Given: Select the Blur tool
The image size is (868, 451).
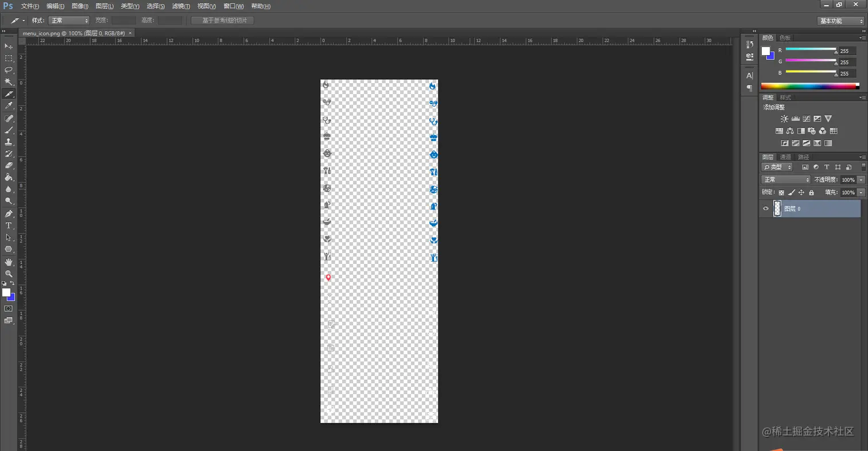Looking at the screenshot, I should tap(9, 189).
